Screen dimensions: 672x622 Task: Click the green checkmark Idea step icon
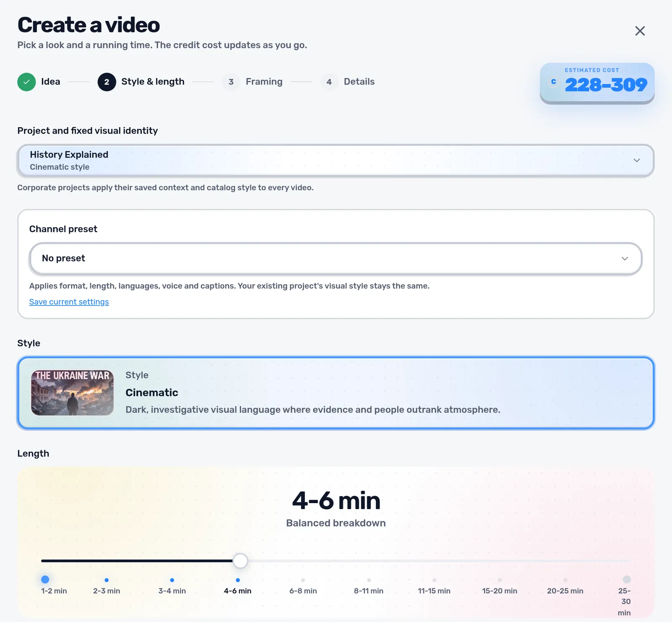(x=26, y=82)
